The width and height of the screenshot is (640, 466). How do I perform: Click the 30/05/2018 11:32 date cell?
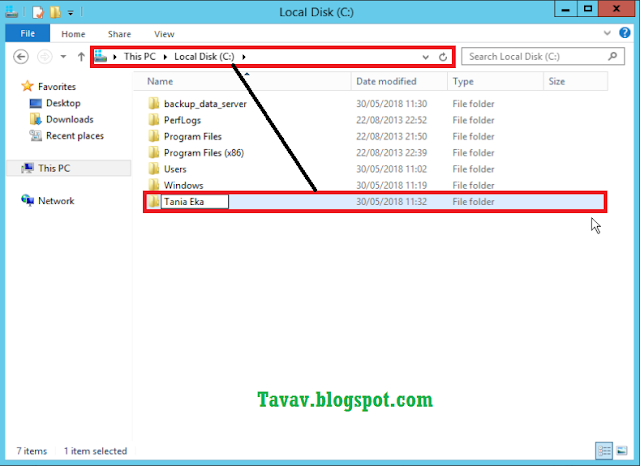pyautogui.click(x=391, y=202)
